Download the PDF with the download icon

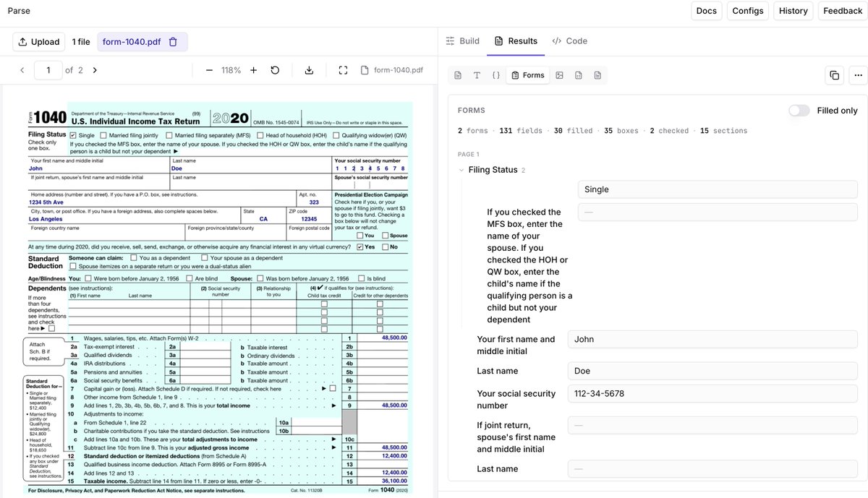coord(309,70)
